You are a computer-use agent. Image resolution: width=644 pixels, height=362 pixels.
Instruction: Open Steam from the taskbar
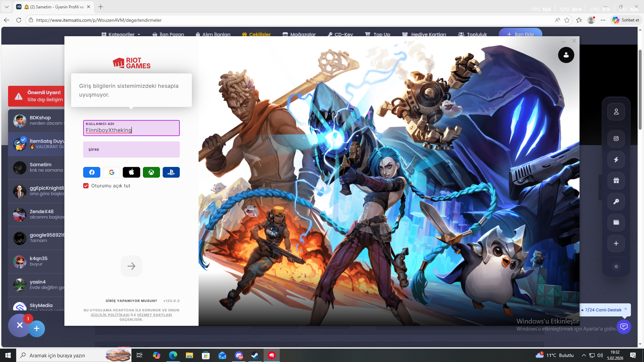pyautogui.click(x=255, y=355)
